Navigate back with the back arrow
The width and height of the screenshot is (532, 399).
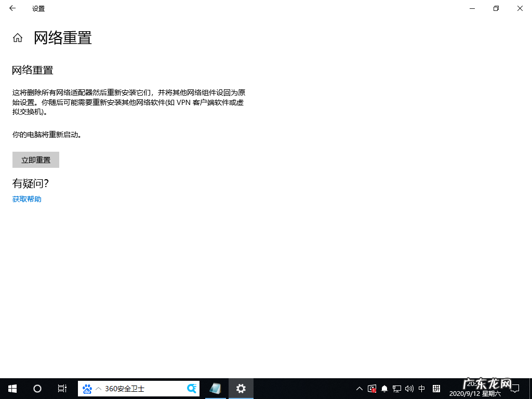[12, 8]
